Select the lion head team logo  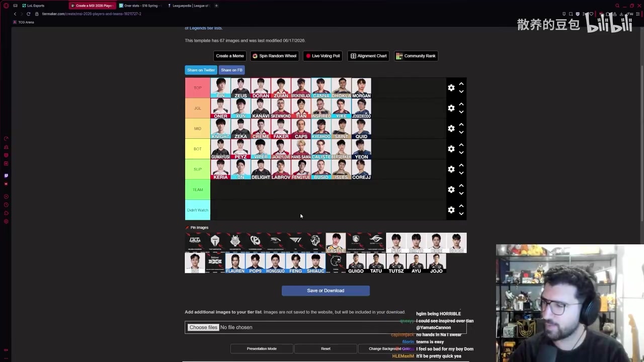[315, 243]
